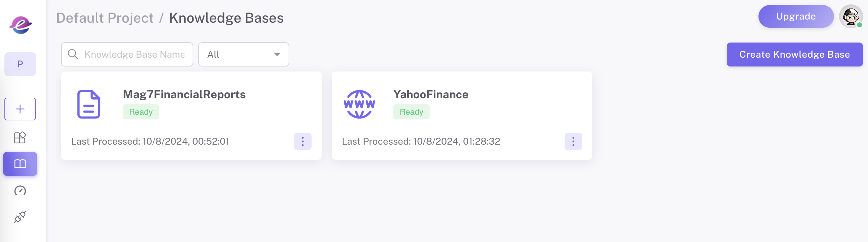Open the YahooFinance knowledge base title
The width and height of the screenshot is (868, 242).
coord(431,95)
